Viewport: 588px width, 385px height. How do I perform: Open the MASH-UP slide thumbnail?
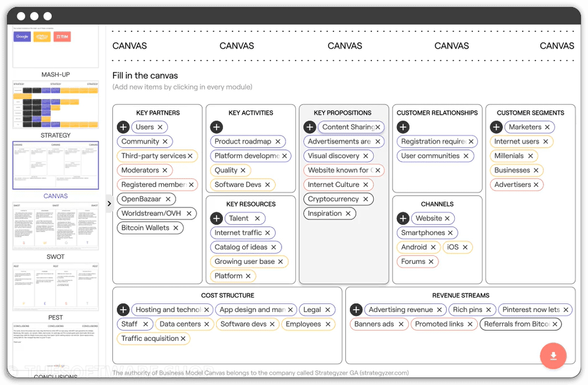click(56, 47)
